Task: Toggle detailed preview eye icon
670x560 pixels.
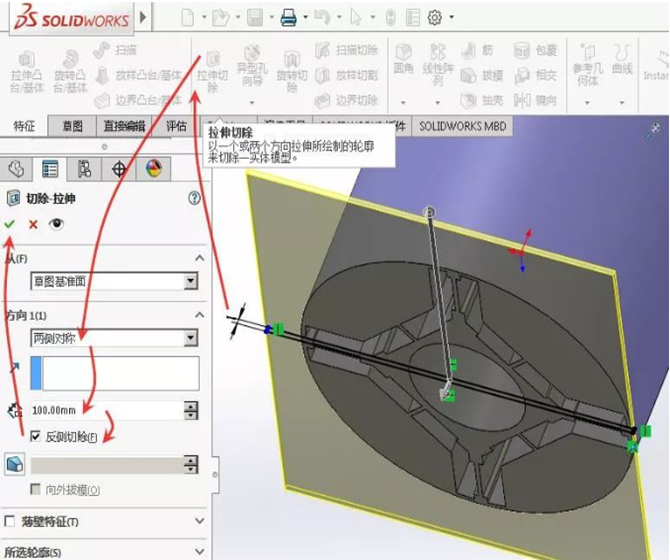Action: (56, 224)
